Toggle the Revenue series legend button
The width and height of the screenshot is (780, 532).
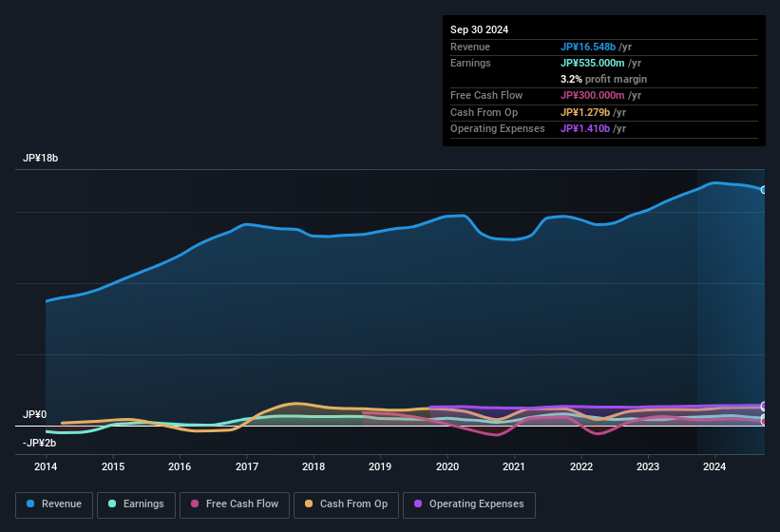tap(54, 504)
